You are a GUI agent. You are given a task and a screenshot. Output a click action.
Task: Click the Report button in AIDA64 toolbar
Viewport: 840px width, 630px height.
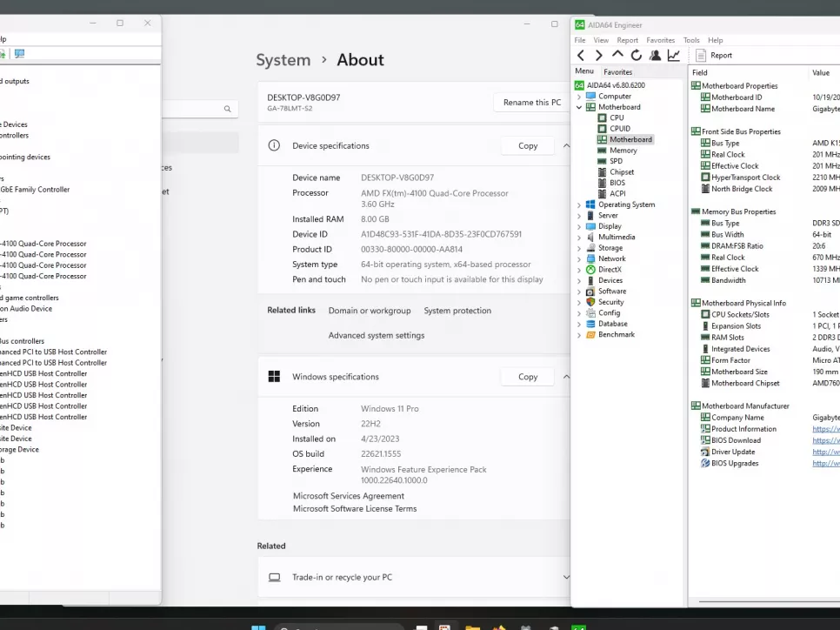714,55
